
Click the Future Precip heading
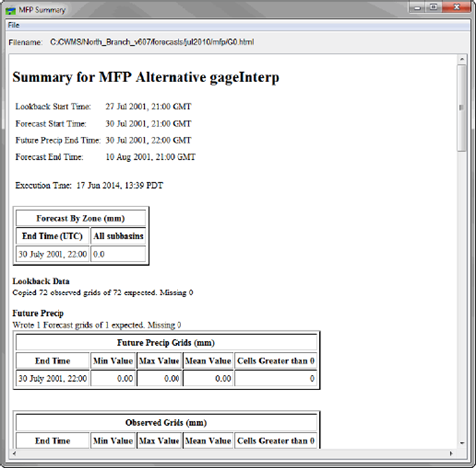pos(38,313)
